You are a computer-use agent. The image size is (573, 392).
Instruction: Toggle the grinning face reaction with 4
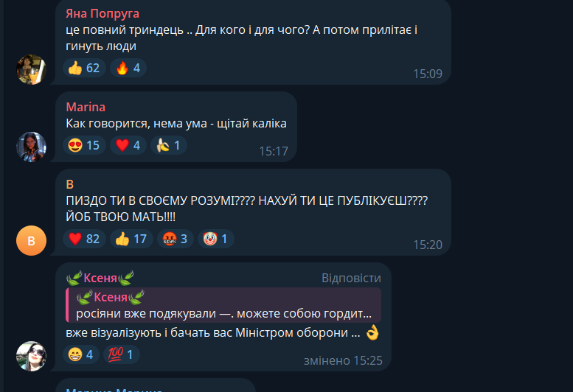[81, 354]
